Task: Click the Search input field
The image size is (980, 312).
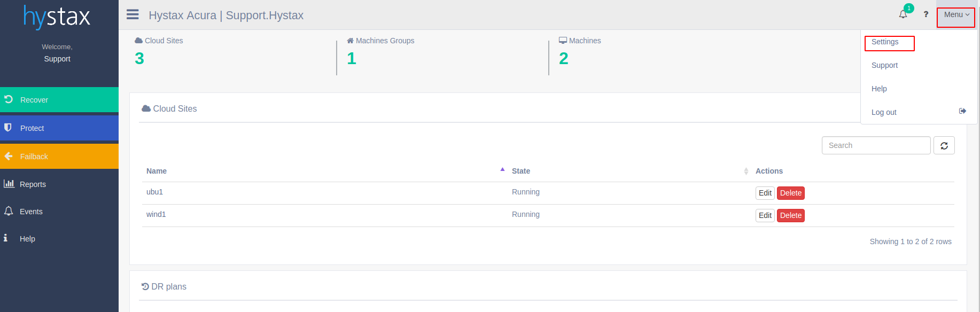Action: 876,145
